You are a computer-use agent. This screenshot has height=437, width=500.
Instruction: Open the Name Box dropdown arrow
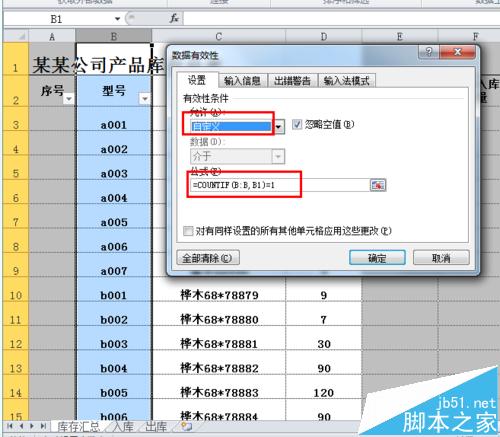point(117,19)
